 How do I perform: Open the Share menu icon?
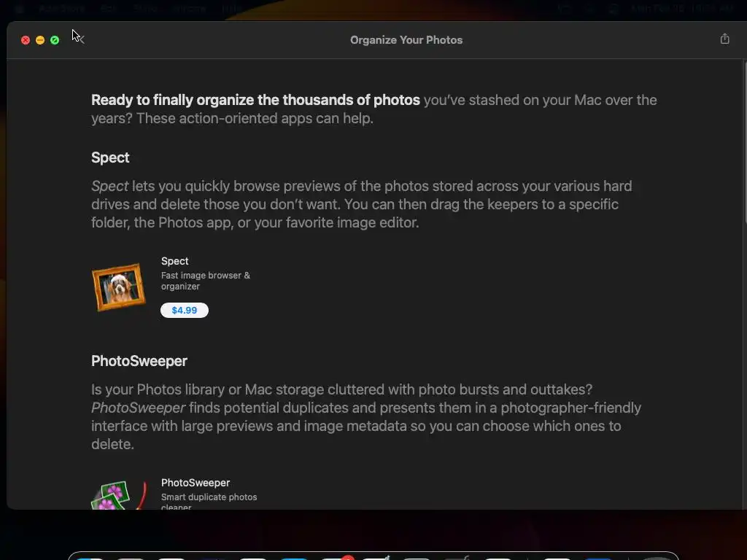(x=724, y=39)
